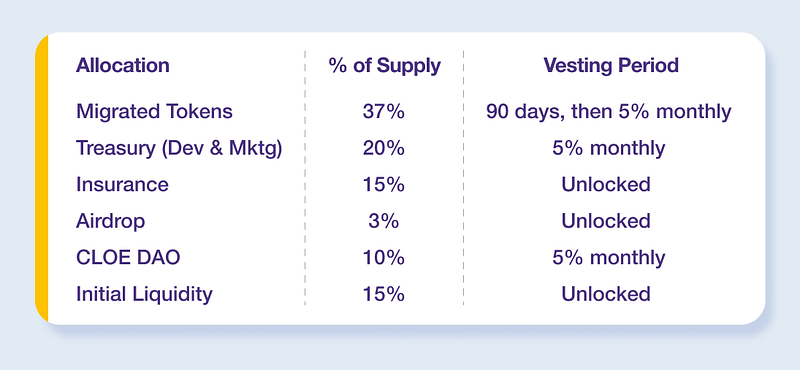
Task: Click the 3% supply value
Action: (384, 221)
